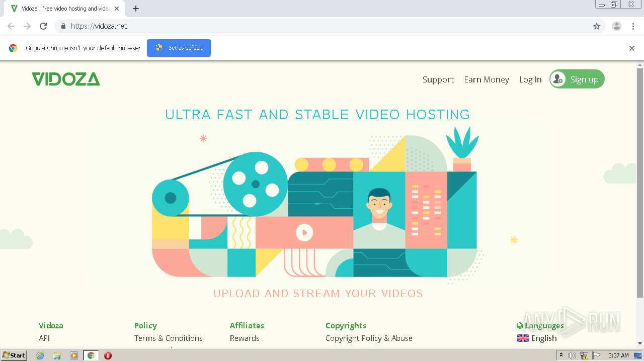
Task: Open the Earn Money menu link
Action: [x=487, y=79]
